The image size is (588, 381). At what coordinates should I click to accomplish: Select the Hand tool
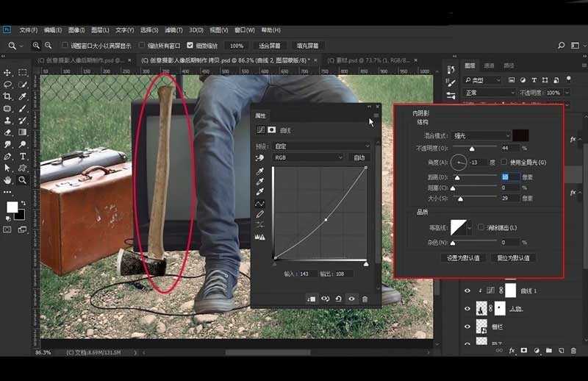(x=7, y=179)
